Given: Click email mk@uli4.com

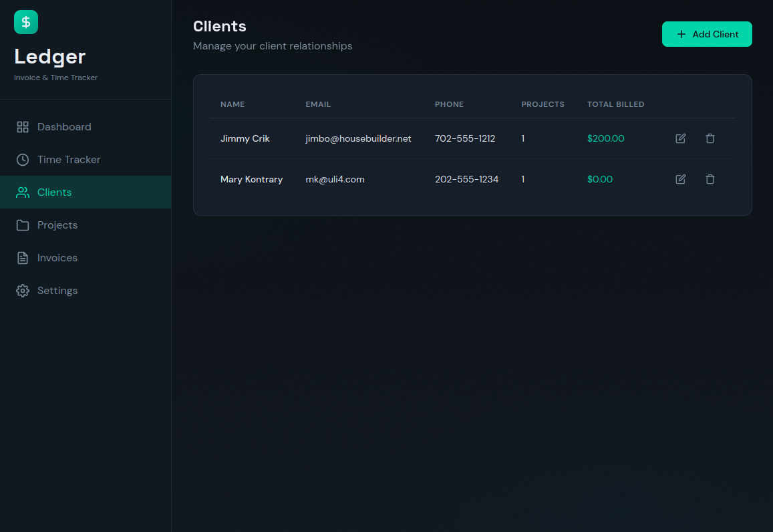Looking at the screenshot, I should tap(335, 180).
